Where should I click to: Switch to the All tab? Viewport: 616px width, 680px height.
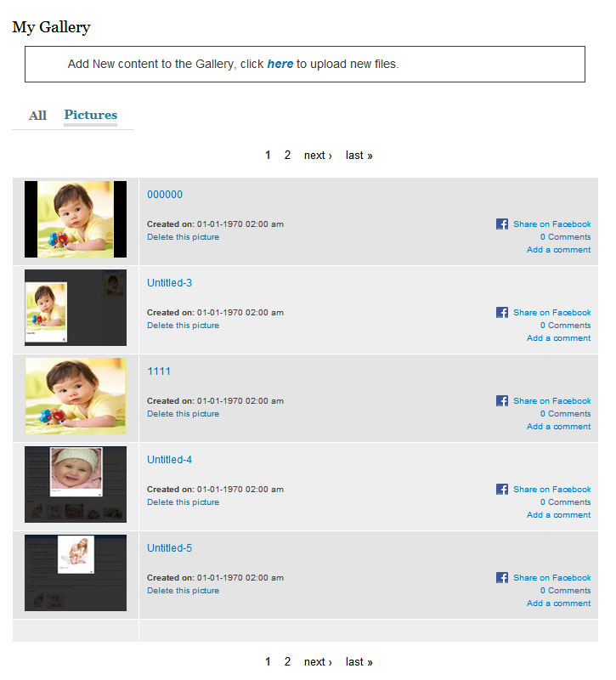[x=37, y=116]
